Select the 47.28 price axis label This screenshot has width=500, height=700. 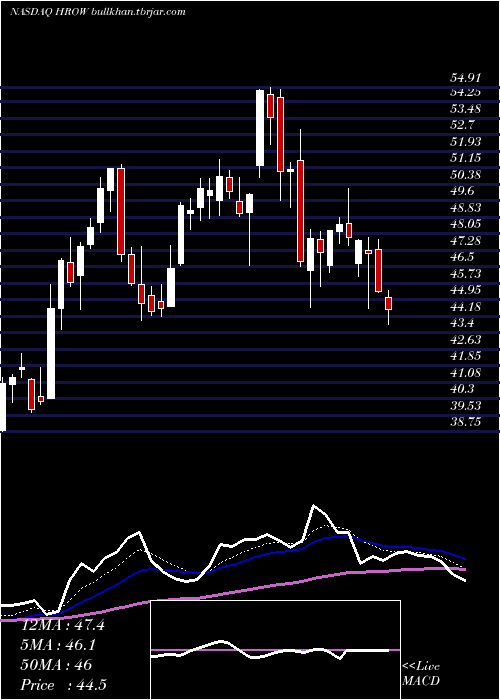[x=465, y=241]
